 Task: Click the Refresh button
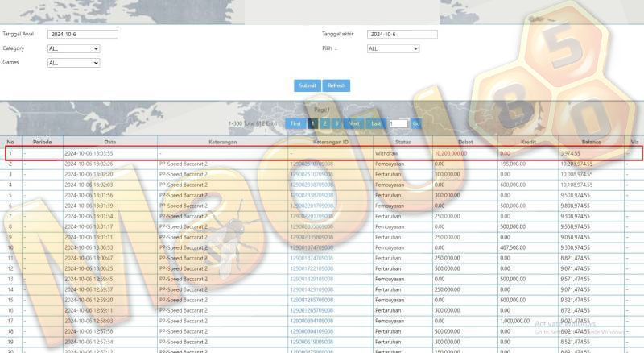point(336,85)
